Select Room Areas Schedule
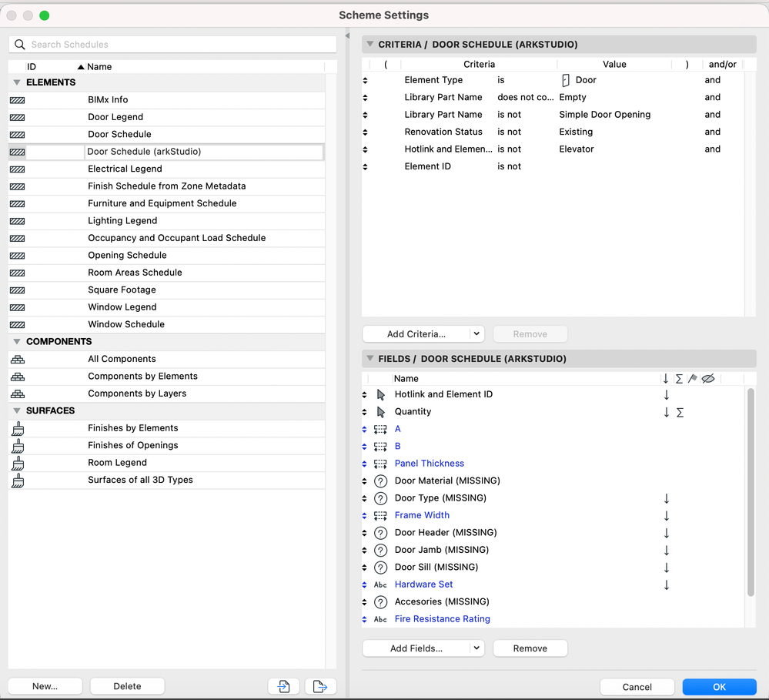The width and height of the screenshot is (769, 700). point(167,273)
